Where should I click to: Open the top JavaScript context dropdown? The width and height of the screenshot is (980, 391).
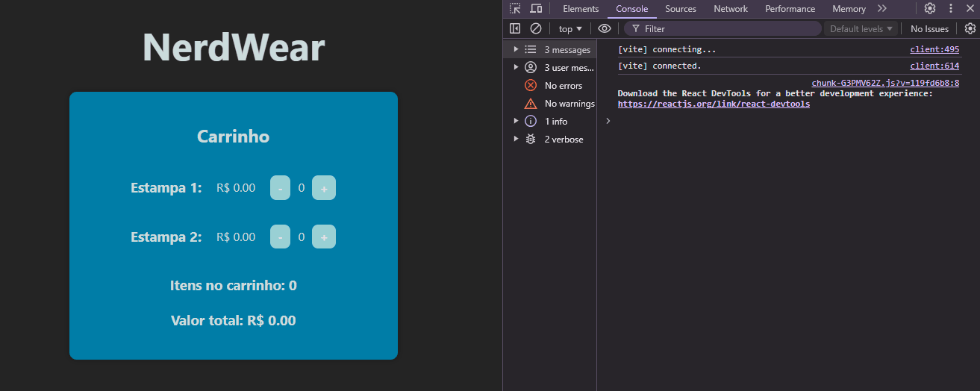(x=570, y=28)
